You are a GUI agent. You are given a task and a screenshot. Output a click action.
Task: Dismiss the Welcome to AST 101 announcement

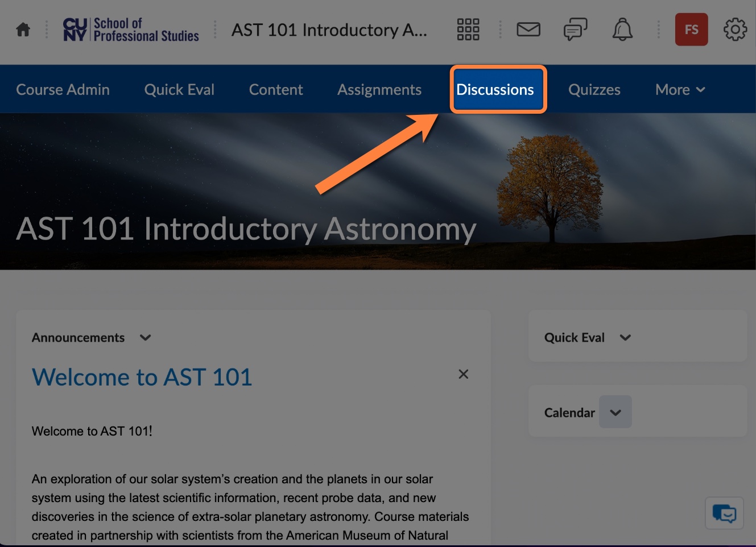(463, 374)
